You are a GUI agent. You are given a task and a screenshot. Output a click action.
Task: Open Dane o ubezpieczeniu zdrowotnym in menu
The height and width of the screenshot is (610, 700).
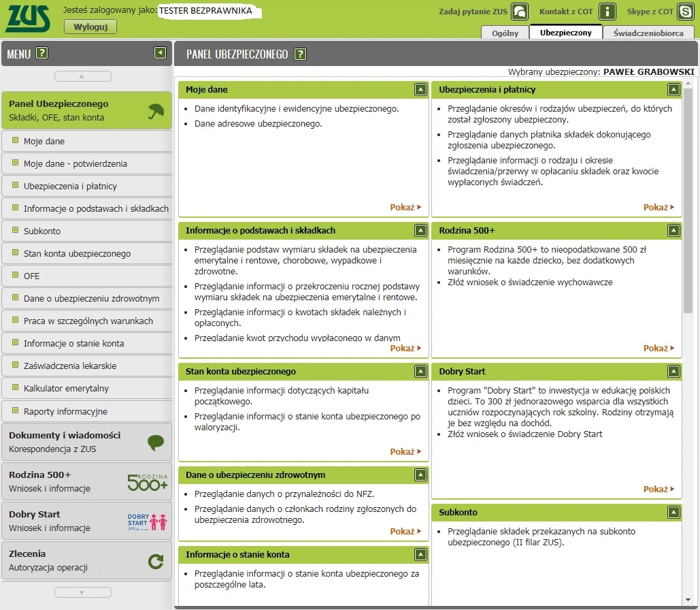tap(87, 298)
